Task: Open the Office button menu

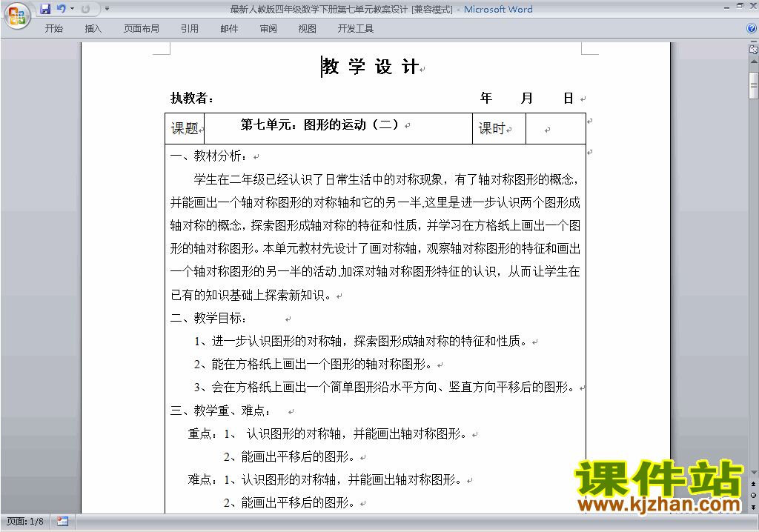Action: point(17,16)
